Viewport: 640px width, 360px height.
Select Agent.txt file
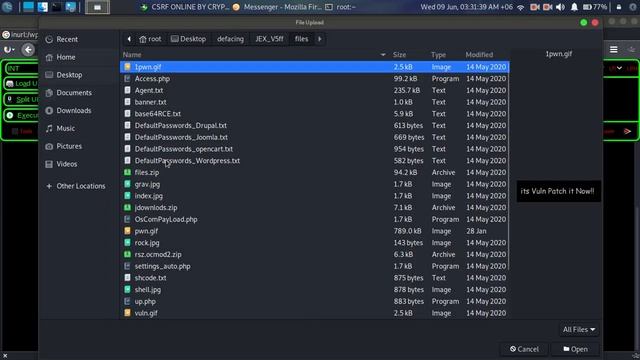pos(314,90)
